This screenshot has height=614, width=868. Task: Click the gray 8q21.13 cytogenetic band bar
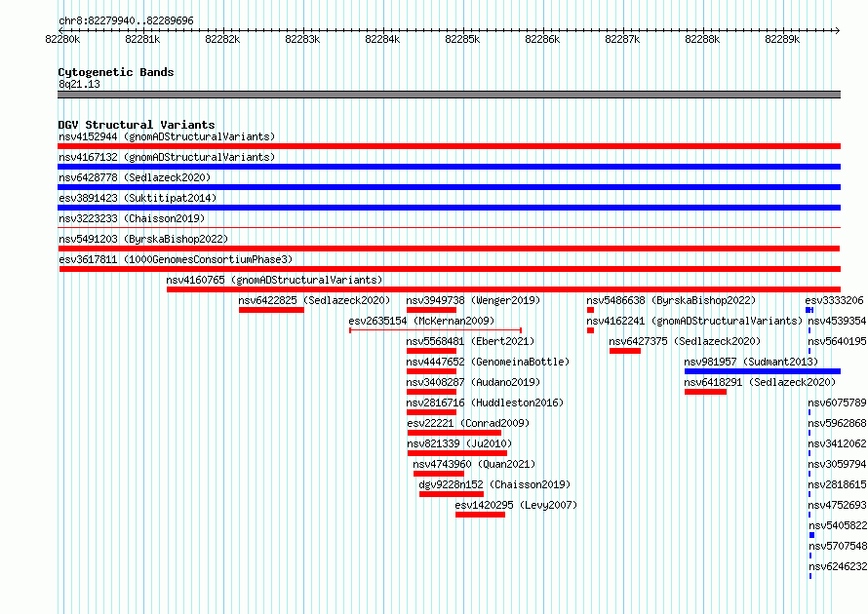(x=449, y=95)
